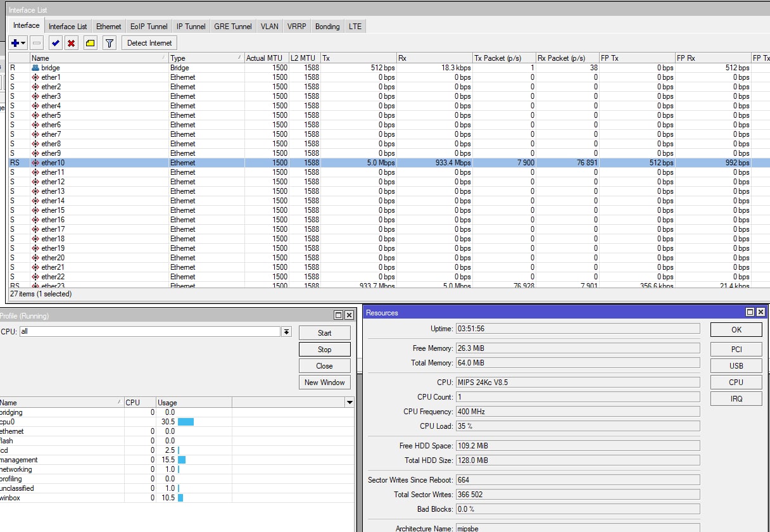Click the Actual MTU column header
770x532 pixels.
click(x=267, y=58)
